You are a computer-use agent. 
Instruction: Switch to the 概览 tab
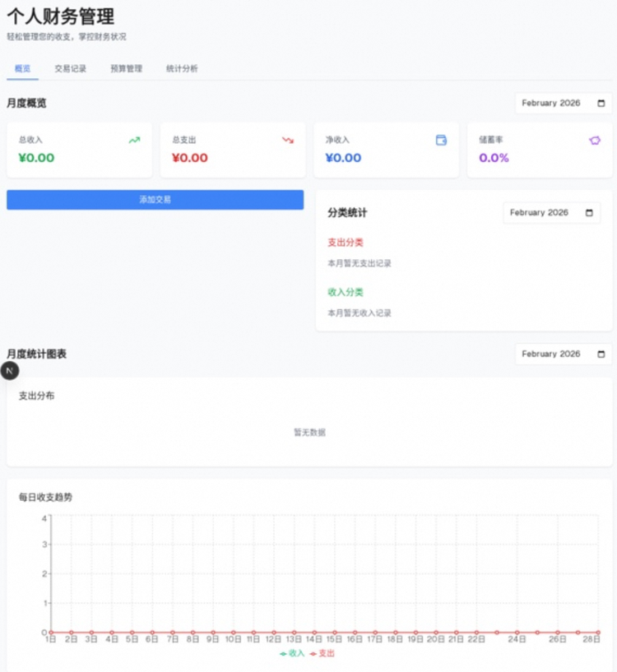22,69
